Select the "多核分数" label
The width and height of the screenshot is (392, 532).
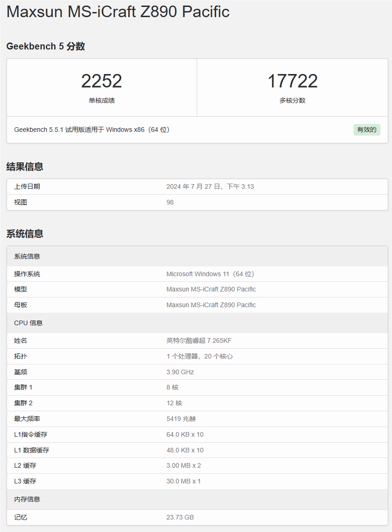point(292,100)
